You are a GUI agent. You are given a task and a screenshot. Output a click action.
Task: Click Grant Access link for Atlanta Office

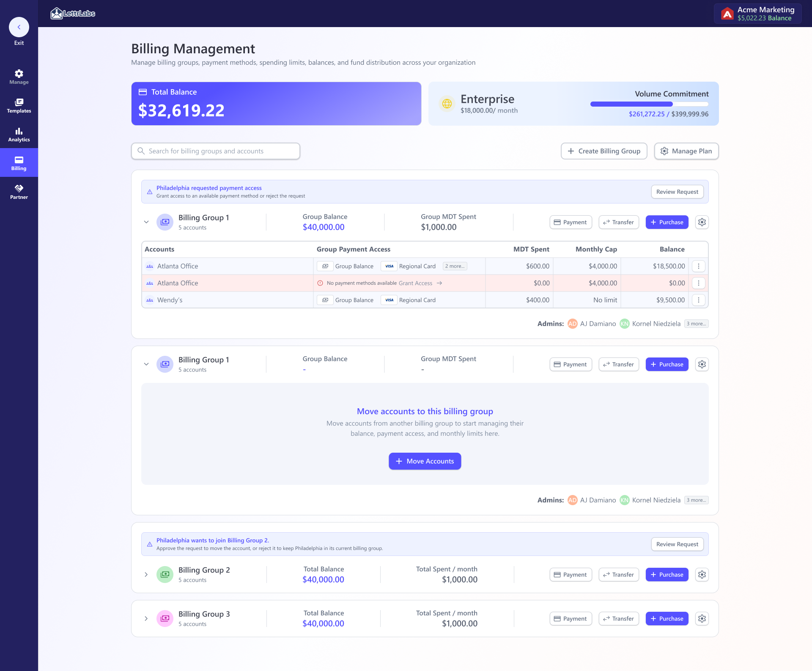(420, 283)
